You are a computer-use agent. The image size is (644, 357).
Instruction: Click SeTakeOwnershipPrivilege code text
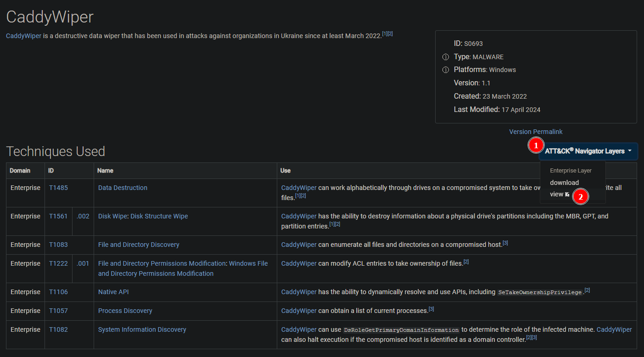(x=540, y=292)
